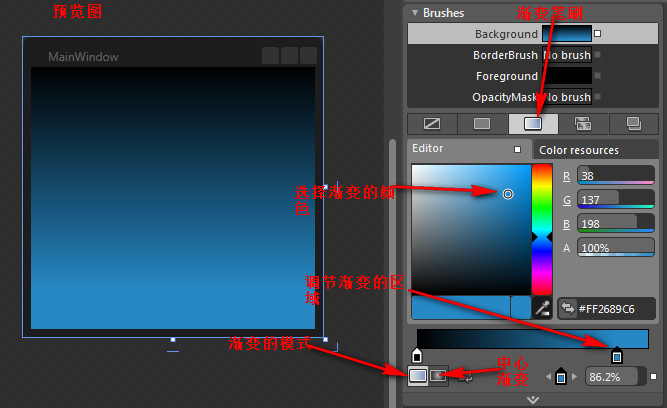Click the B channel label

[566, 224]
